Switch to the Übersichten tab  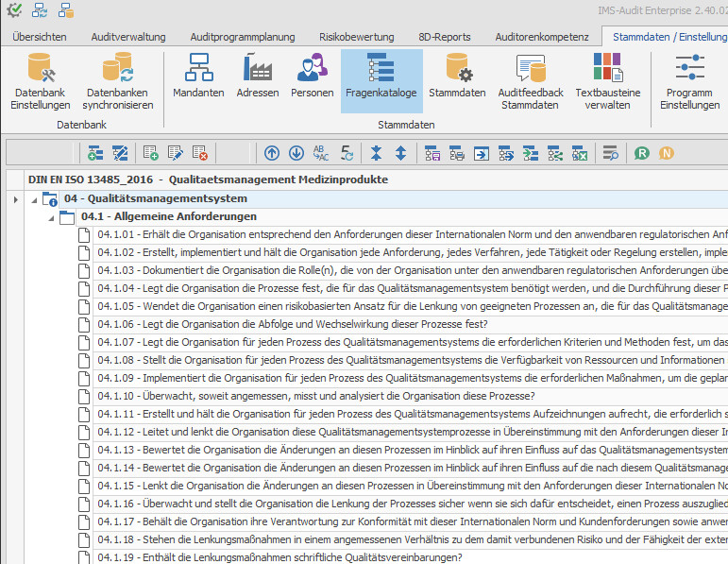(x=40, y=37)
